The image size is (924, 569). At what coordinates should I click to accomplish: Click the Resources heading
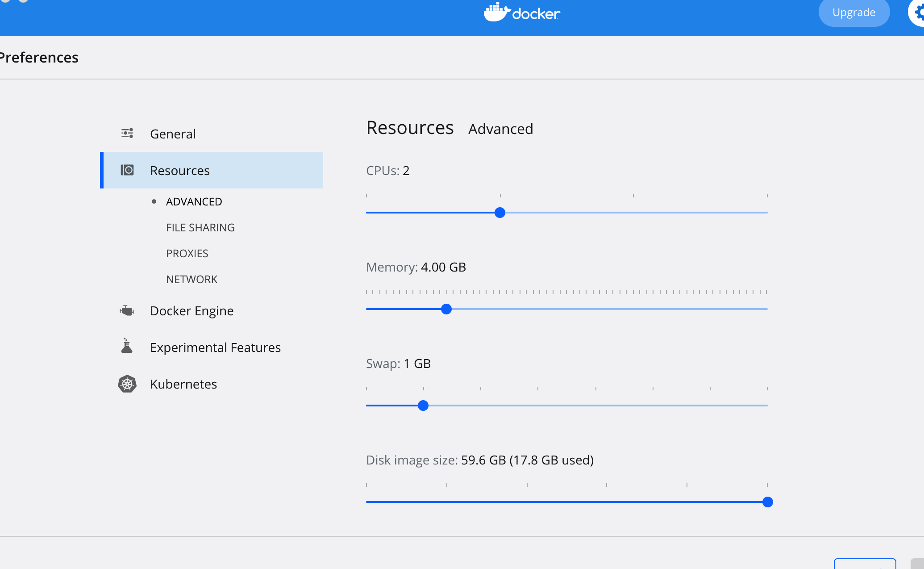(x=410, y=128)
